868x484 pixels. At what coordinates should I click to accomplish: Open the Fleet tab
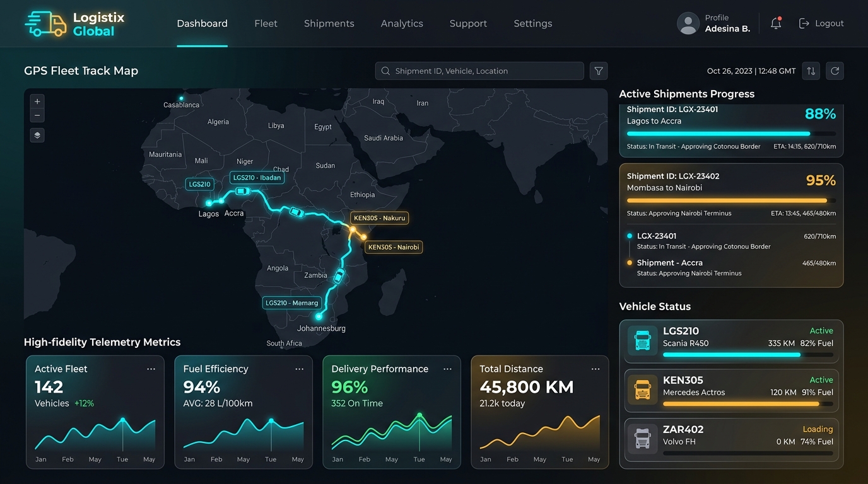click(x=266, y=23)
